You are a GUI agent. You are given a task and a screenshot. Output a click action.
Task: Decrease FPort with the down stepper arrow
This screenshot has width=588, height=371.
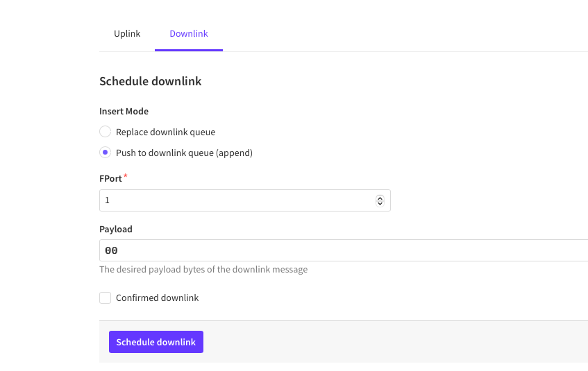(380, 203)
